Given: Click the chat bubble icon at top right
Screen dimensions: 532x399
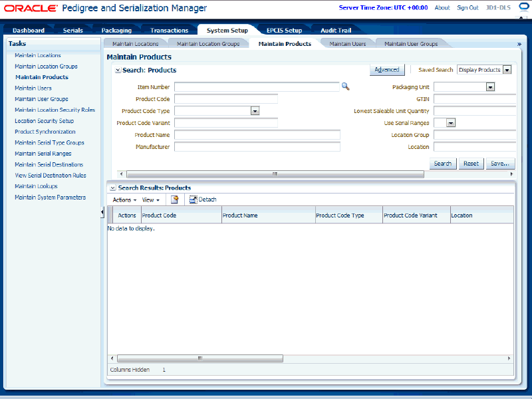Looking at the screenshot, I should pos(524,7).
